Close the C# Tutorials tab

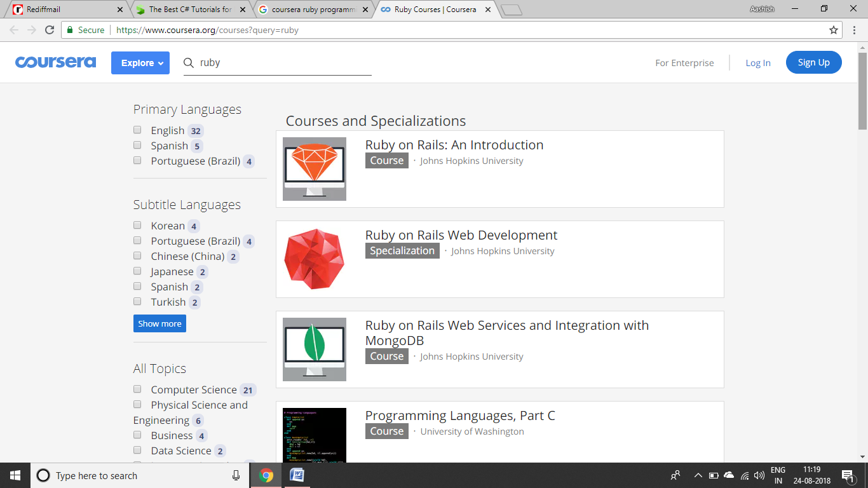[x=243, y=10]
